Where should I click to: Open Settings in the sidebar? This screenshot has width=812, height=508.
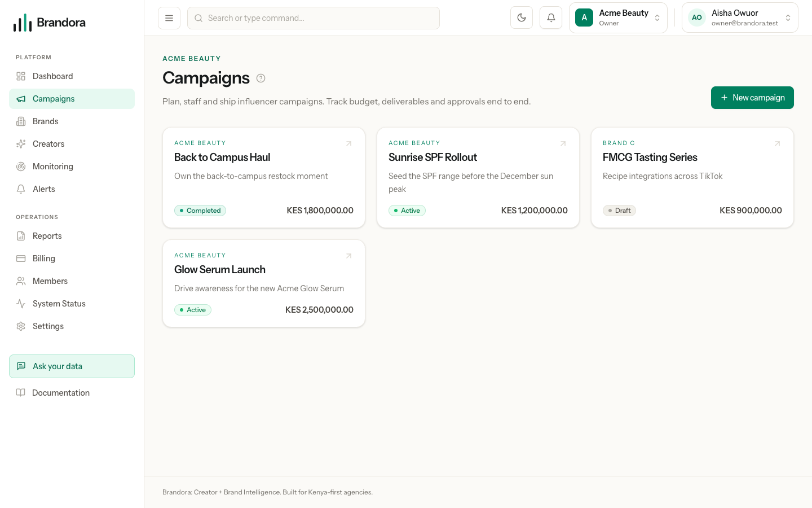(72, 326)
